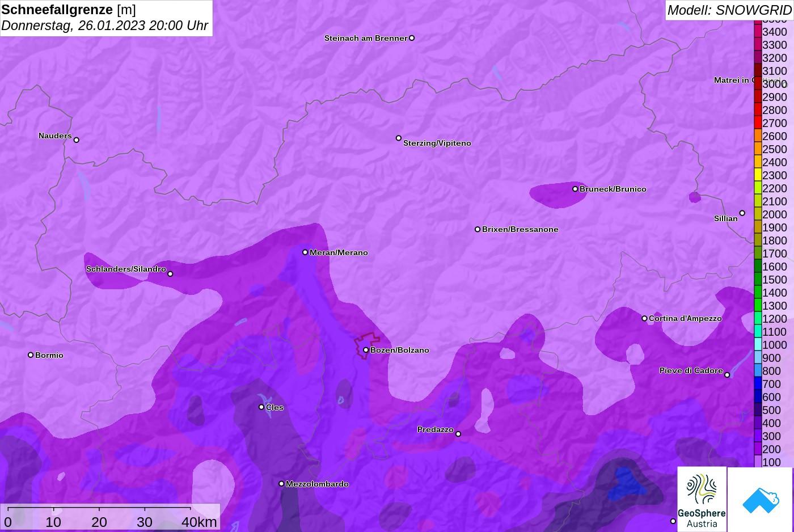Click the Sillian marker dot
The width and height of the screenshot is (794, 532).
(x=742, y=213)
